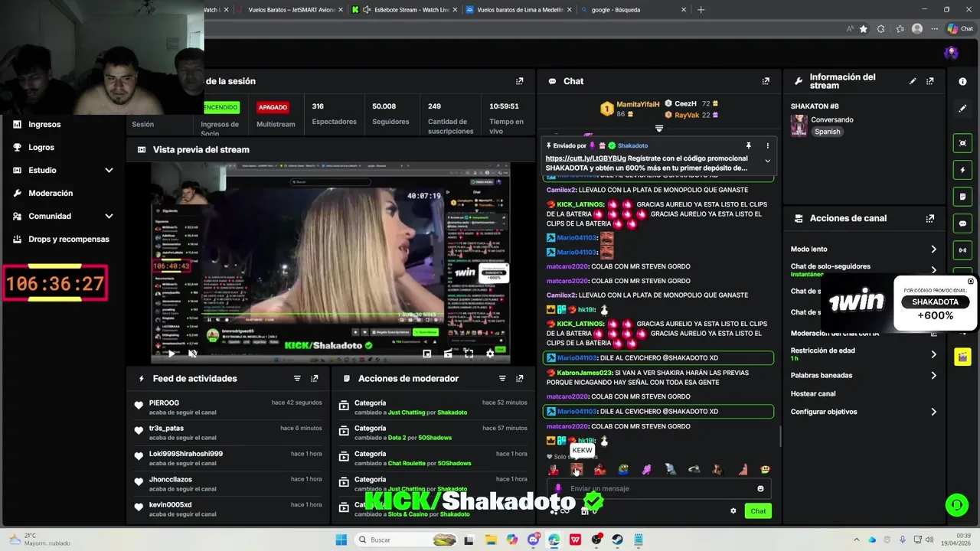Close the 1win promo overlay
This screenshot has height=551, width=980.
[x=971, y=282]
